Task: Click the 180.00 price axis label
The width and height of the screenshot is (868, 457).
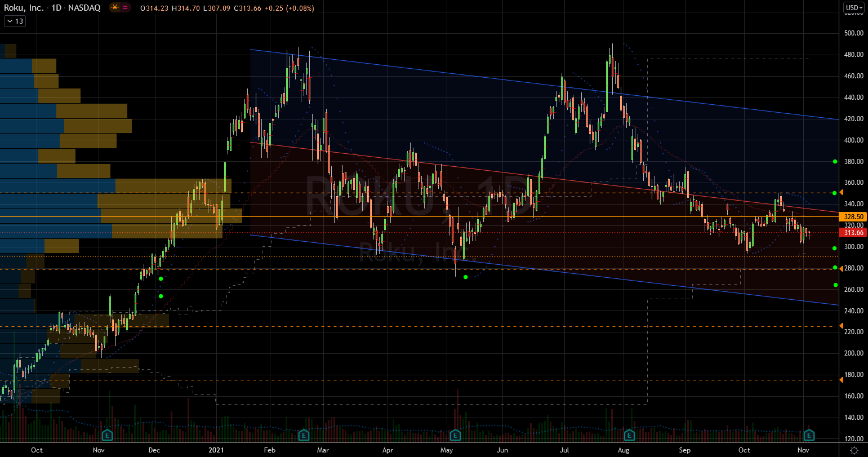Action: pos(854,375)
